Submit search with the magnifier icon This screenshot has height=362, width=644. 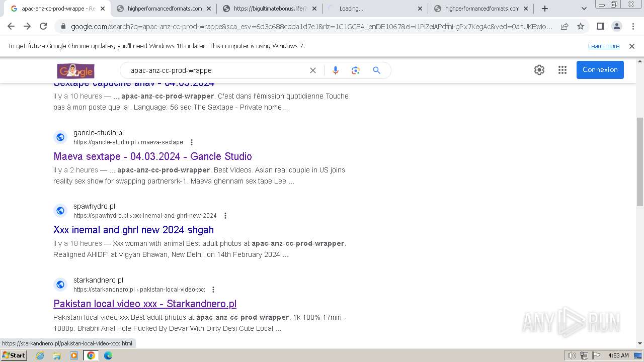[x=376, y=70]
